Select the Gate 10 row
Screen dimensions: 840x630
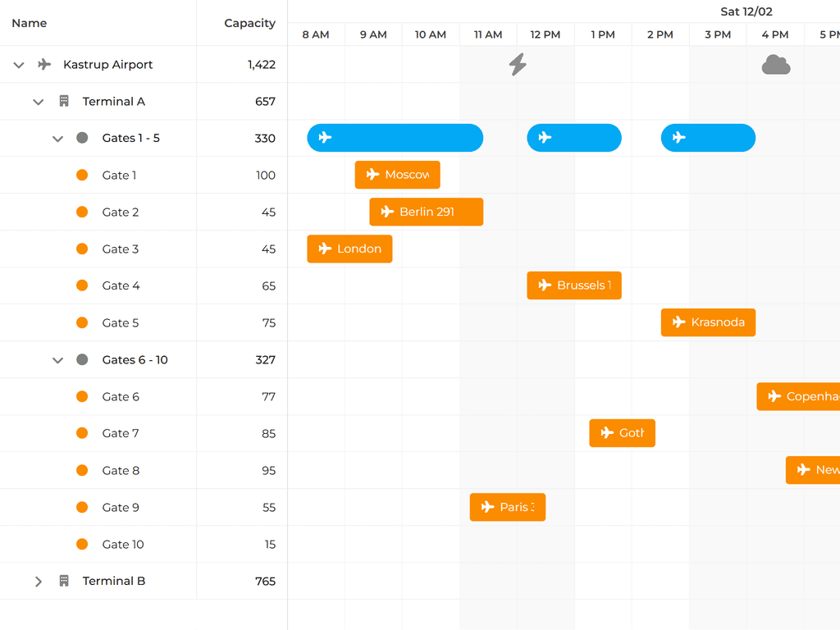123,544
